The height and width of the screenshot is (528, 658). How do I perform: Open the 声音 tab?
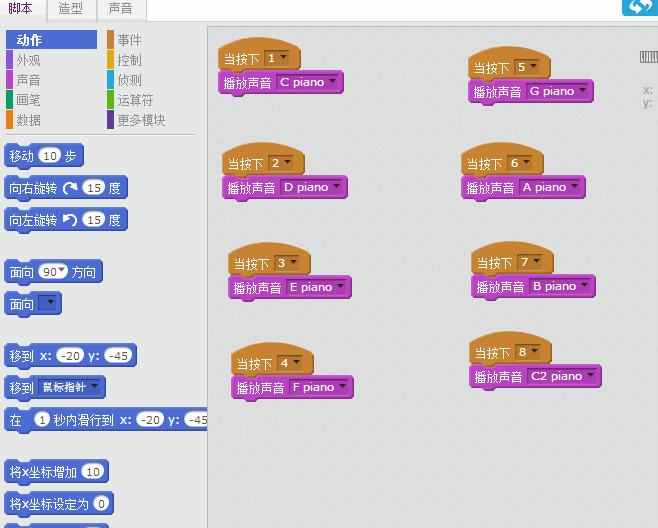(x=121, y=9)
